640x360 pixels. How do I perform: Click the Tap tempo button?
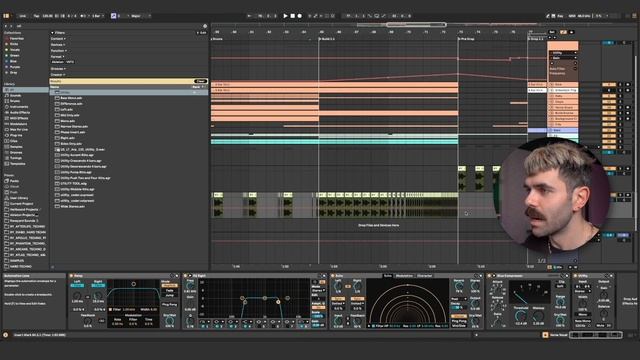click(x=36, y=16)
